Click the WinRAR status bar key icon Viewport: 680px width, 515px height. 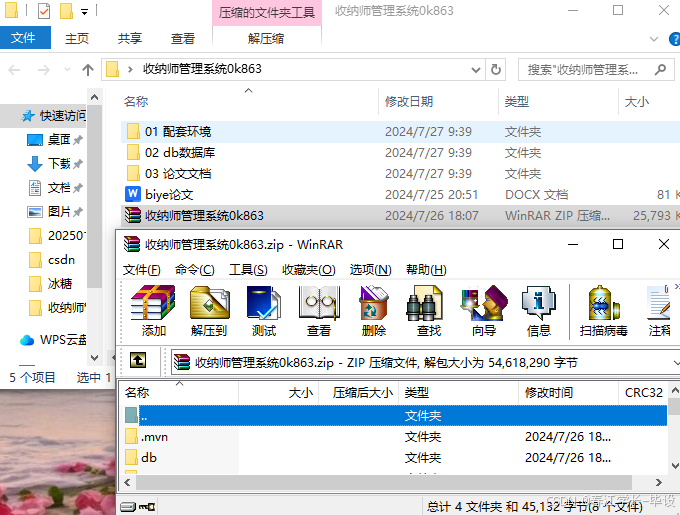[x=147, y=506]
